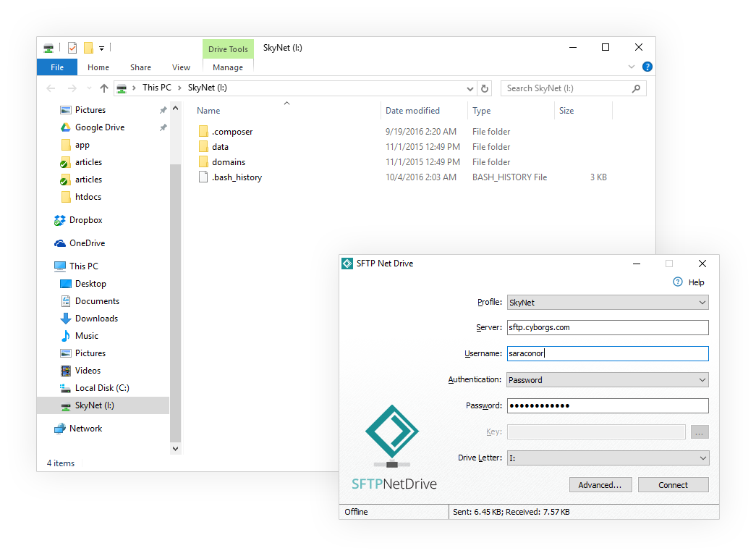Click SkyNet (I:) in the address breadcrumb

(x=208, y=88)
